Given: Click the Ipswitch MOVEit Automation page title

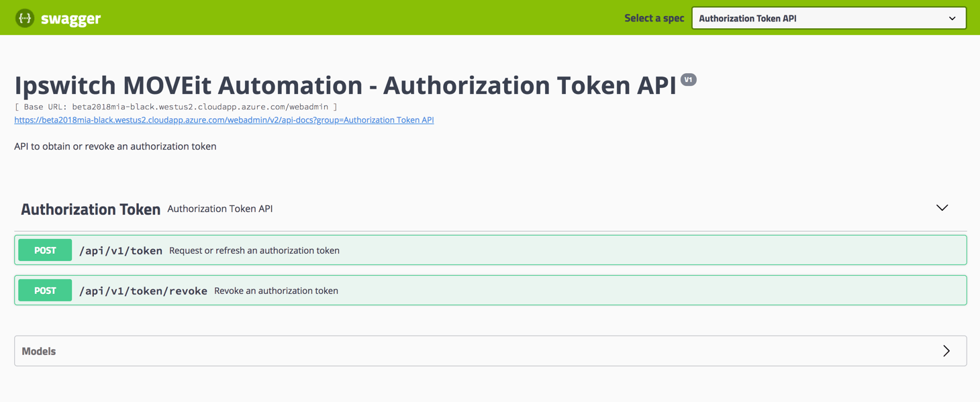Looking at the screenshot, I should (x=345, y=85).
